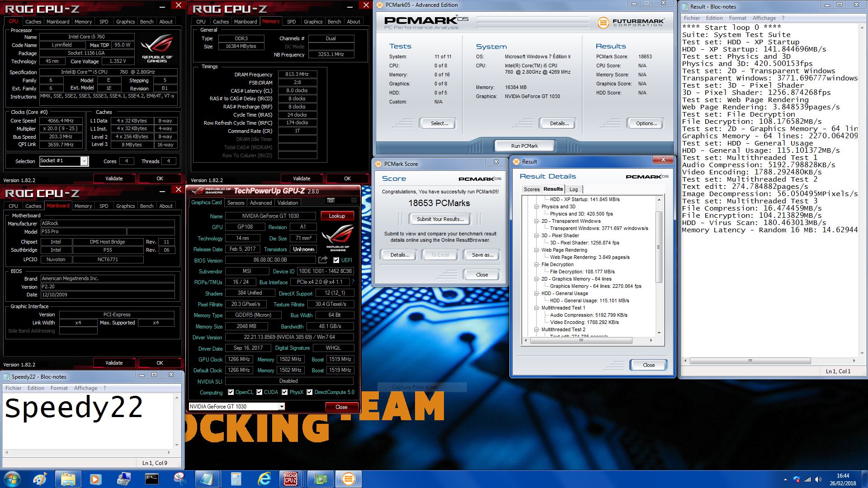
Task: Collapse the Physics and 3D tree node
Action: click(x=537, y=206)
